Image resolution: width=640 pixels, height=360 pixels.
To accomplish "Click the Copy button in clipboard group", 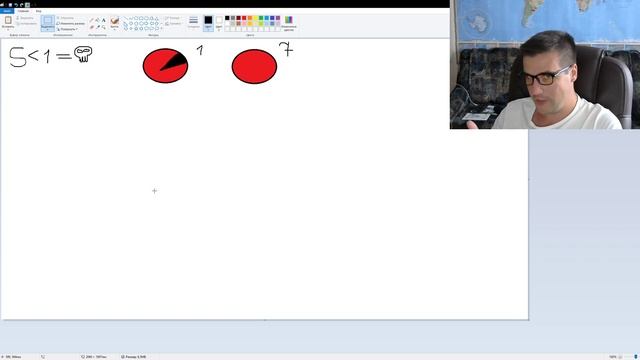I will [27, 24].
